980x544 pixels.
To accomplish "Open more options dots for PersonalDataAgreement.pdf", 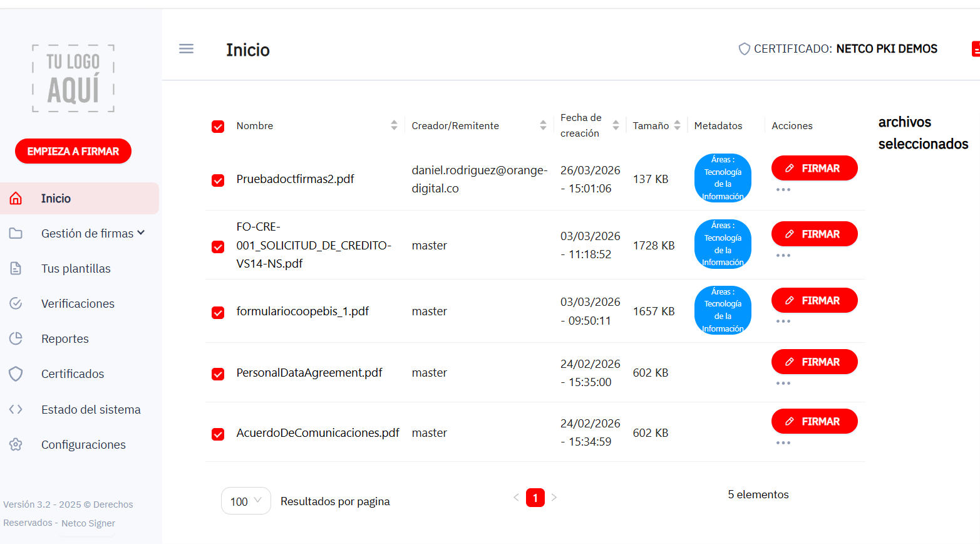I will click(x=783, y=383).
